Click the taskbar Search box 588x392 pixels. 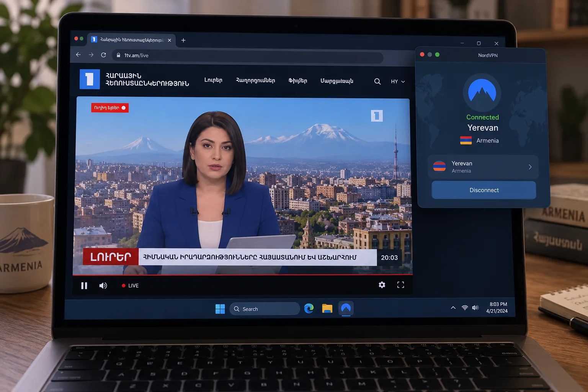pyautogui.click(x=265, y=309)
